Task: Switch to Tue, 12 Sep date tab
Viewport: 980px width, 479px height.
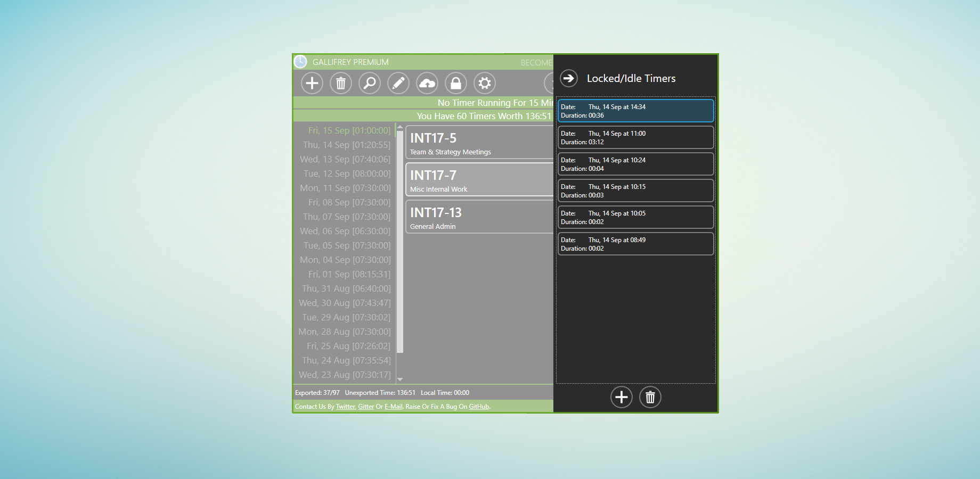Action: (x=347, y=174)
